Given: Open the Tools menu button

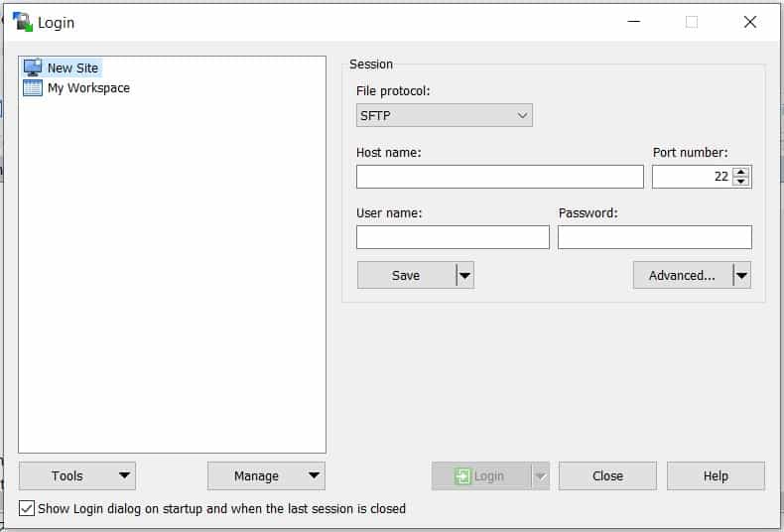Looking at the screenshot, I should (77, 476).
